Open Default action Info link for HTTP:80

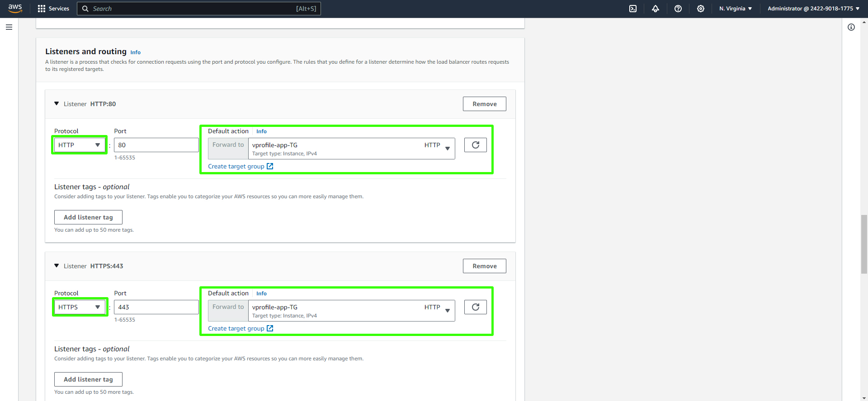[261, 131]
